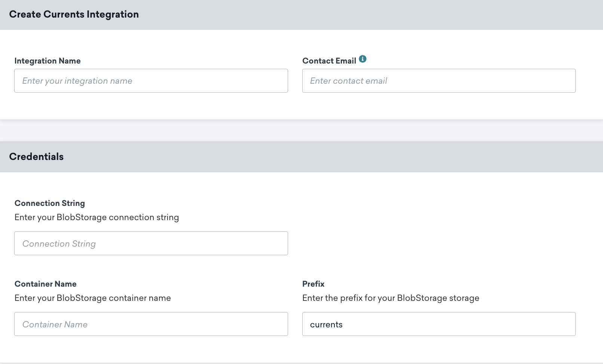603x364 pixels.
Task: Click the Connection String input box
Action: tap(151, 243)
